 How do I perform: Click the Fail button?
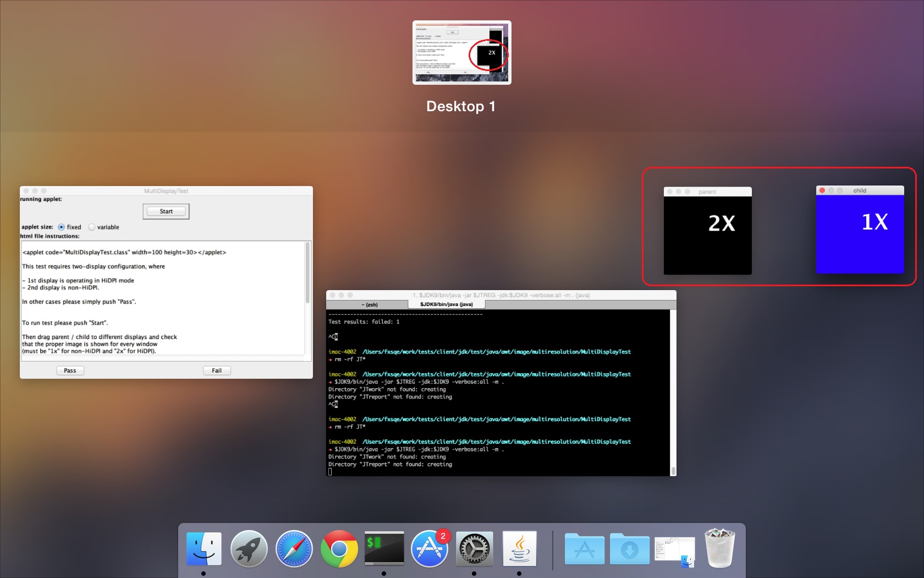[x=217, y=370]
